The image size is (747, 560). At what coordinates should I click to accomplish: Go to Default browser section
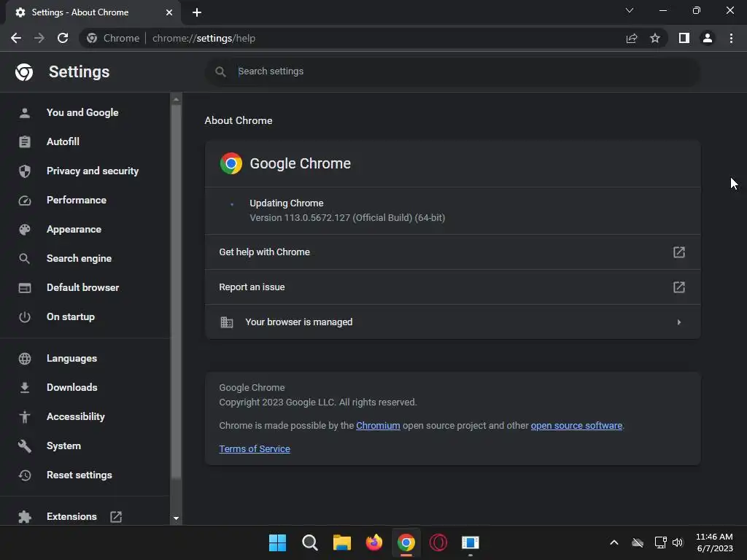[x=83, y=287]
